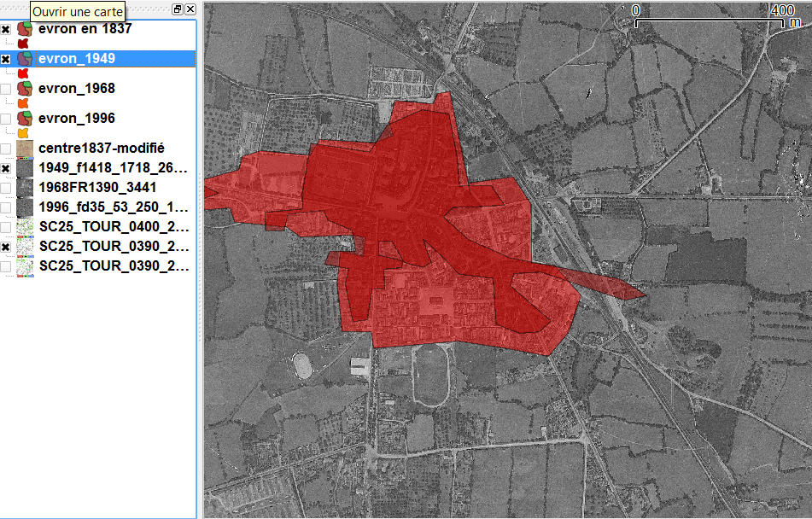Select the 1968FR1390_3441 layer name
The image size is (812, 519).
click(x=97, y=187)
